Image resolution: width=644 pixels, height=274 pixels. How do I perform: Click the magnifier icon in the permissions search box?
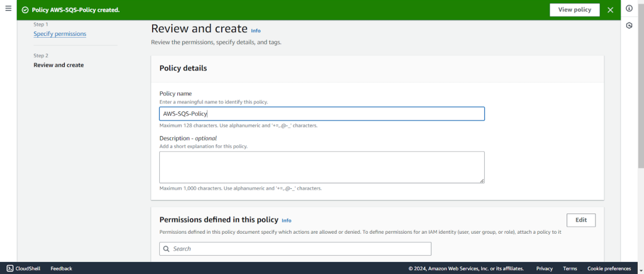tap(166, 249)
